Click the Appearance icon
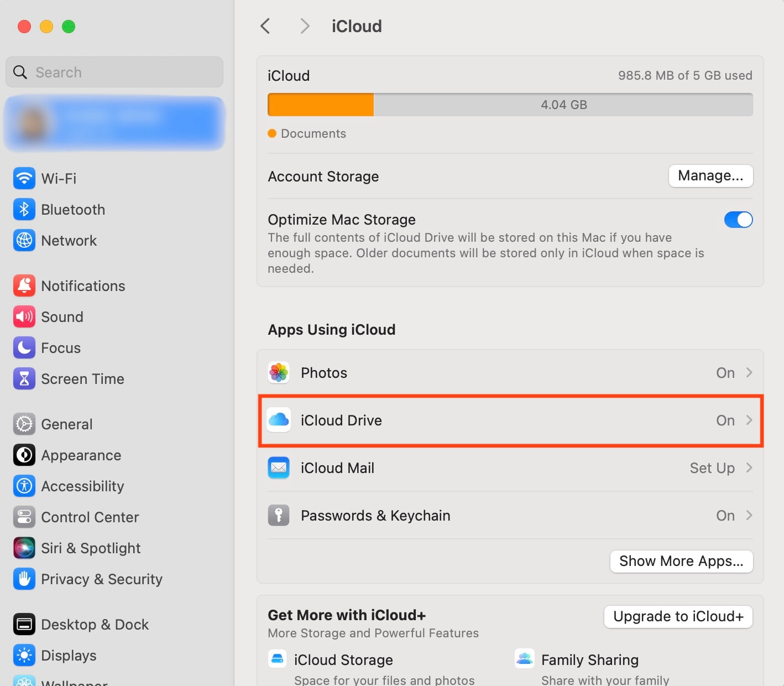This screenshot has width=784, height=686. click(x=24, y=455)
